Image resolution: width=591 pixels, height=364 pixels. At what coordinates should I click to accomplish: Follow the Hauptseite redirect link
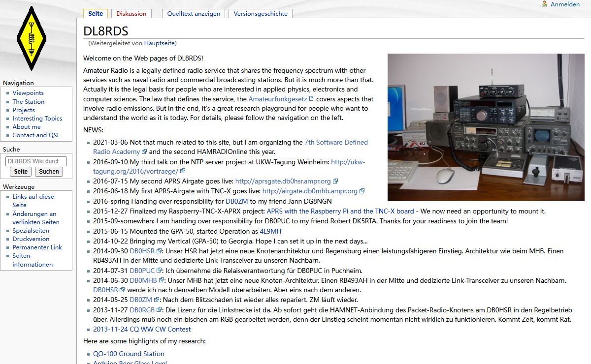coord(159,43)
